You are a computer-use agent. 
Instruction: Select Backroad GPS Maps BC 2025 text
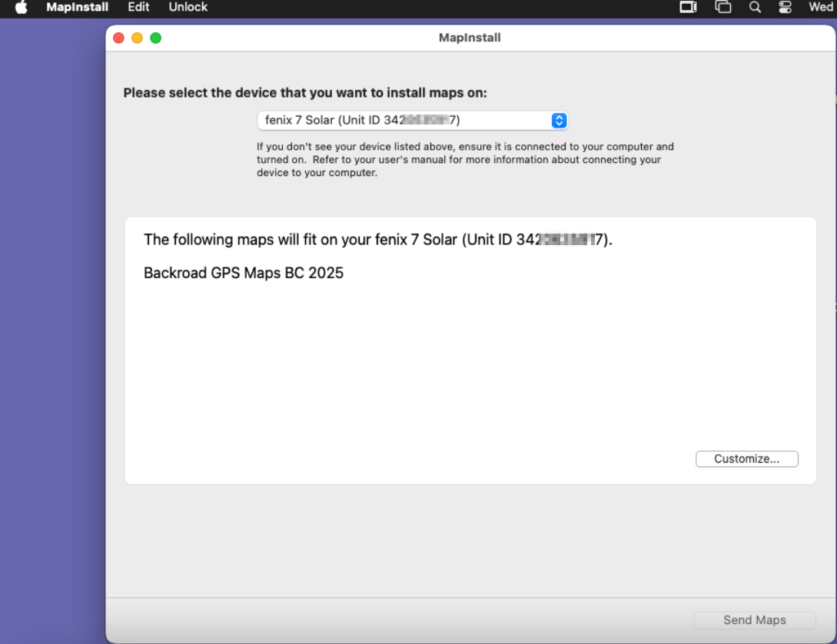(244, 273)
